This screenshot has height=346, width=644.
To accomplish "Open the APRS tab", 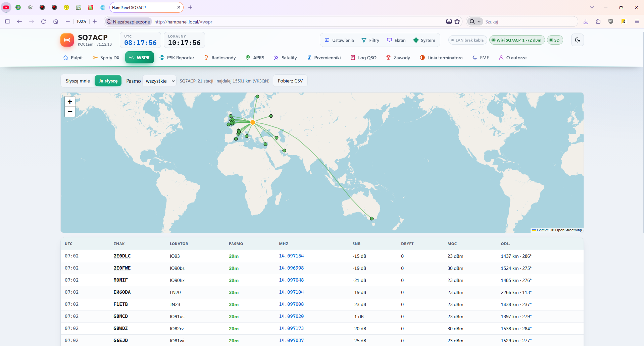I will point(255,58).
